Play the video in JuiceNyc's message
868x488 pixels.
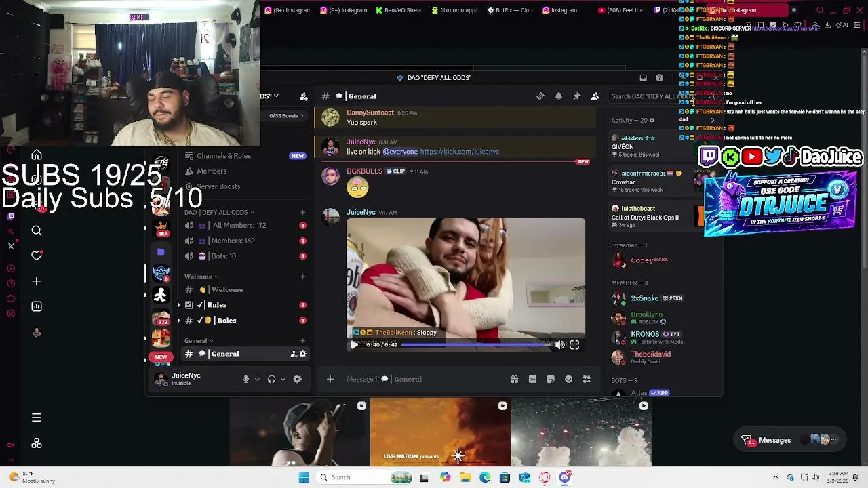[x=354, y=345]
